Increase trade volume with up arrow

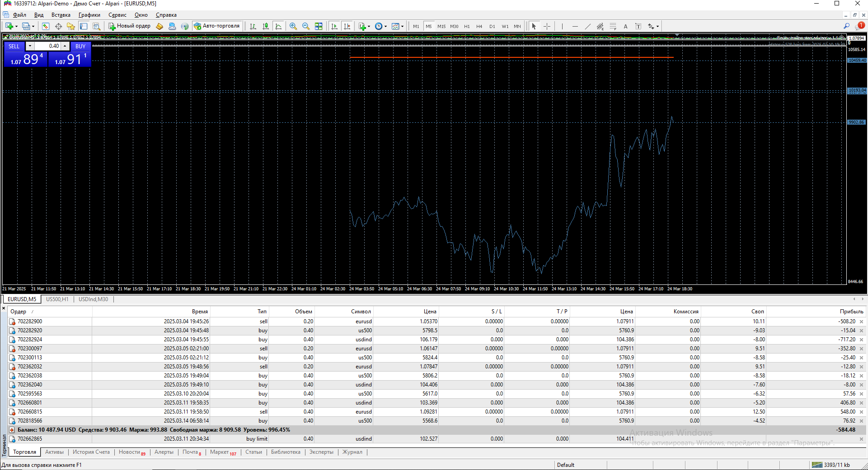65,46
